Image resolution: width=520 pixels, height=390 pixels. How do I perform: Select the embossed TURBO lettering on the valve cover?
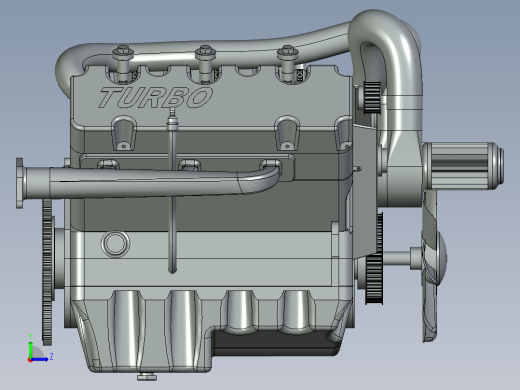point(155,98)
